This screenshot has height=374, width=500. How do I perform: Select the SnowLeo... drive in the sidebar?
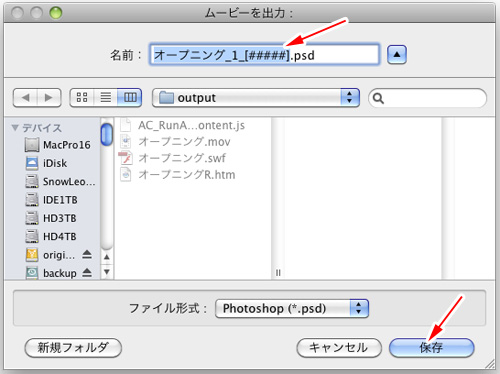click(60, 182)
